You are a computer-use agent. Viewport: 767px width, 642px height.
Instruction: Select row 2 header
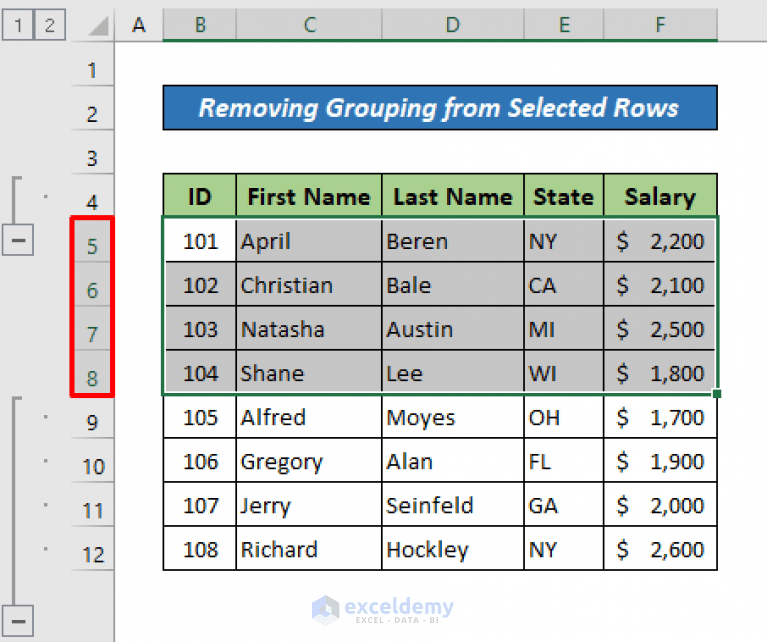(92, 109)
